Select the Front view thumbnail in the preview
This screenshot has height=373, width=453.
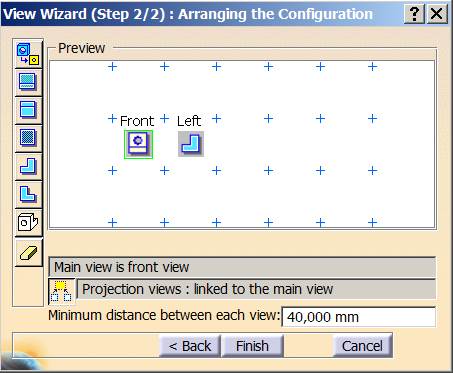138,144
